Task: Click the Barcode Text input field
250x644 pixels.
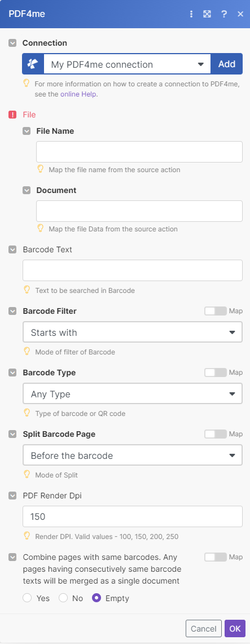Action: 133,270
